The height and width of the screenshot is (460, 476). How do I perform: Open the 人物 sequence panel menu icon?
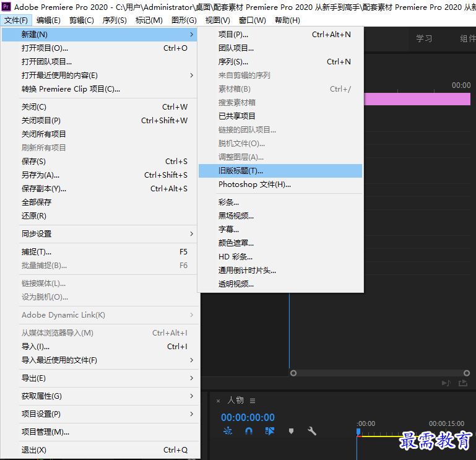253,401
